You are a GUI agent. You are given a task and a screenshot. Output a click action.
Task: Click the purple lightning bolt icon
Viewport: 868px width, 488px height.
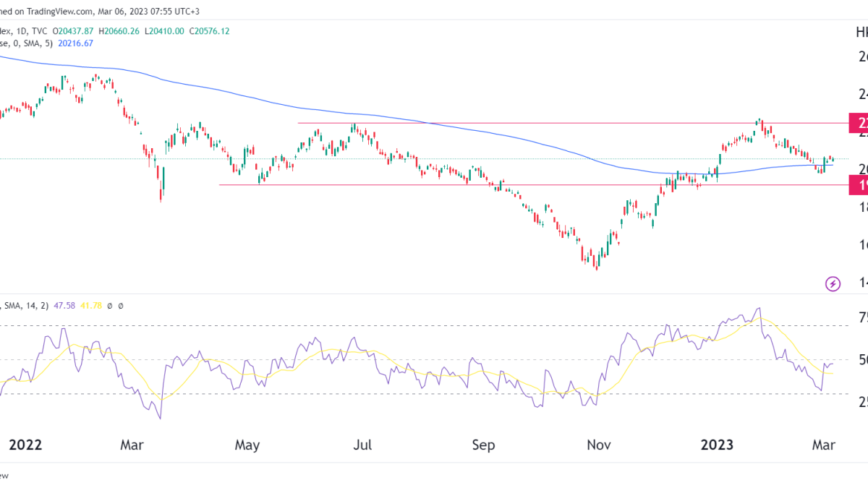[833, 284]
